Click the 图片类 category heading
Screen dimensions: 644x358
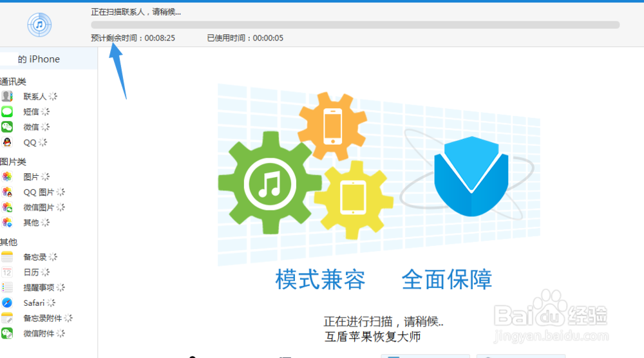(13, 162)
